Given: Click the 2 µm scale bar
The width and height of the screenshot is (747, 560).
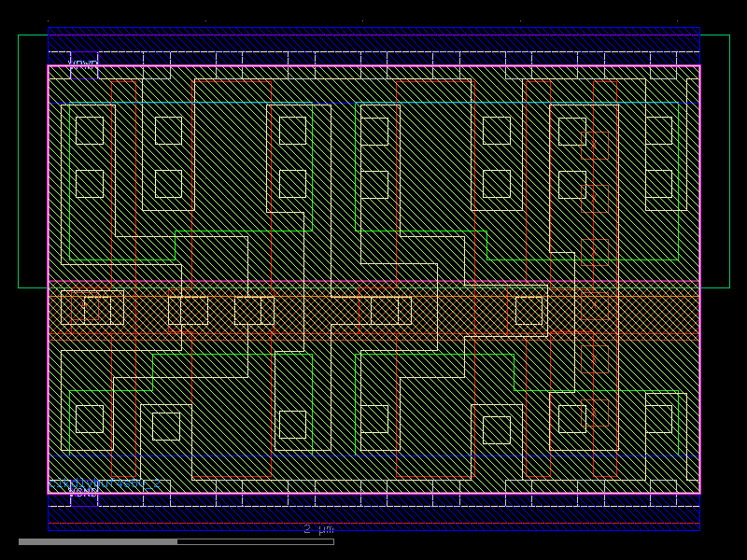Looking at the screenshot, I should [317, 529].
